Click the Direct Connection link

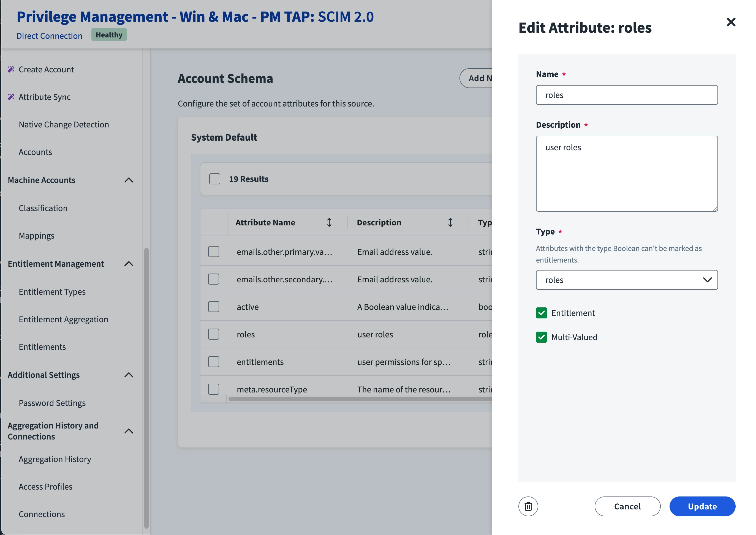point(50,36)
